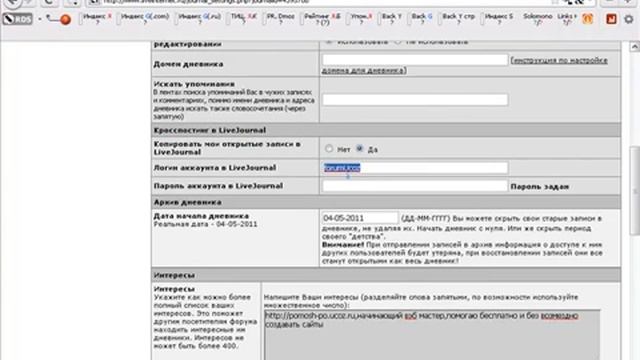Viewport: 640px width, 360px height.
Task: Select Нет for copying entries to LiveJournal
Action: point(329,149)
